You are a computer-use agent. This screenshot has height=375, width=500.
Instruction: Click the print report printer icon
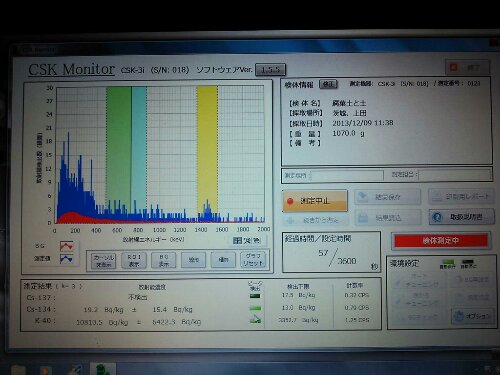click(437, 197)
